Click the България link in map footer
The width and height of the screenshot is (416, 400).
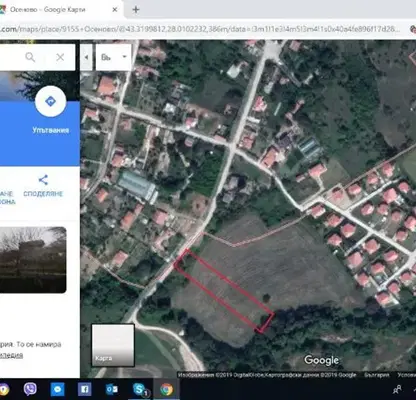376,375
